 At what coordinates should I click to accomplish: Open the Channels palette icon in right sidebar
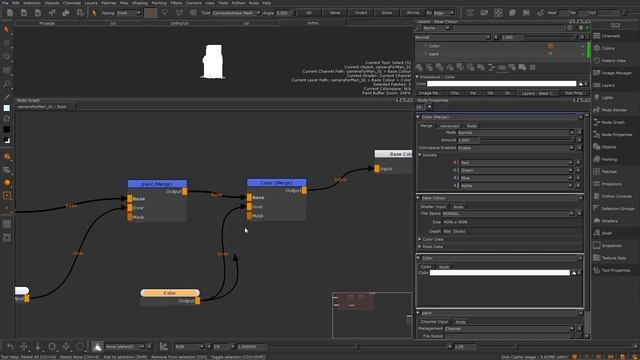coord(597,36)
